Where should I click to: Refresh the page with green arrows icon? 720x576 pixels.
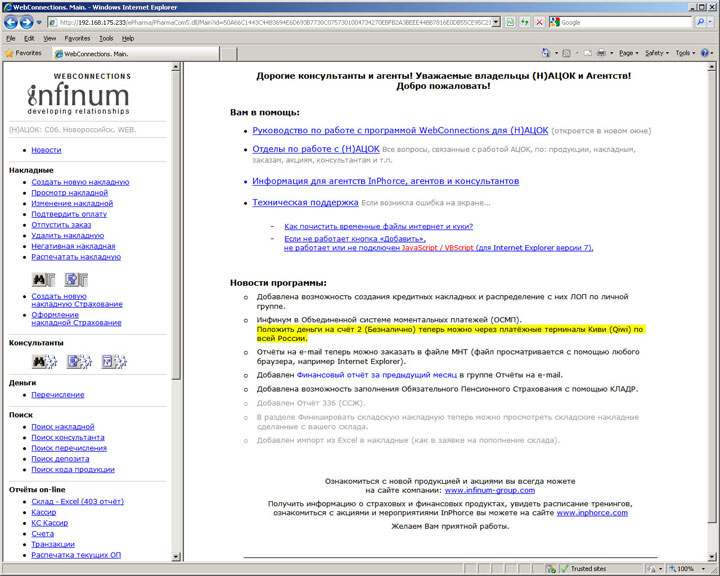[x=524, y=22]
